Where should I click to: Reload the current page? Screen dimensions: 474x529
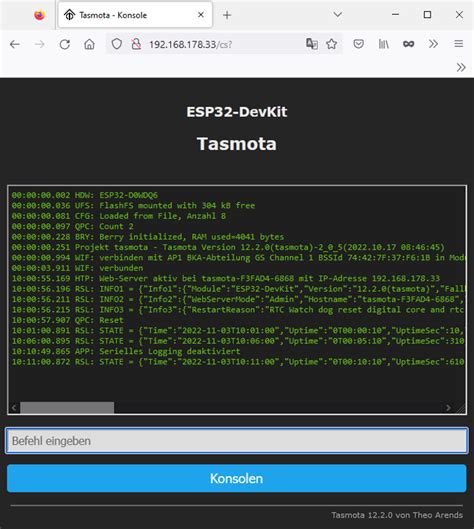[64, 44]
